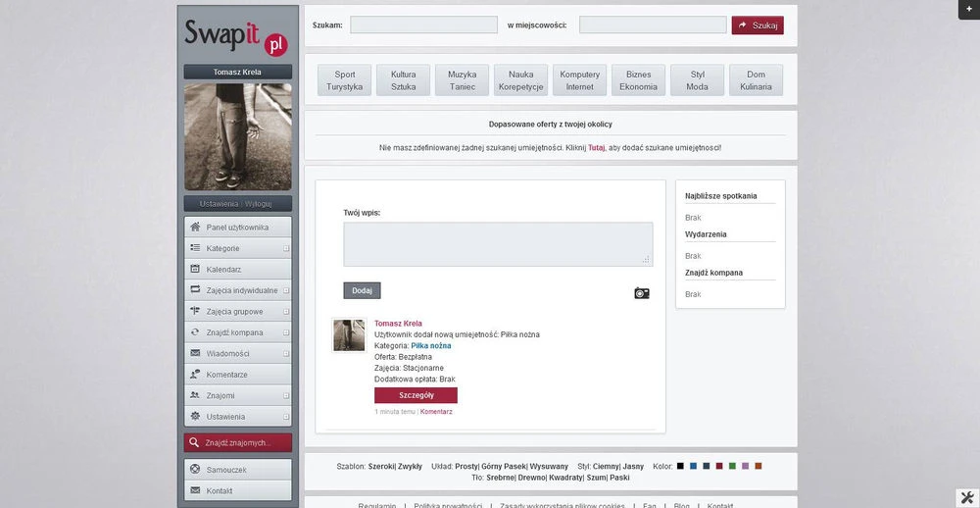Open the Komputery Internet category
This screenshot has height=508, width=980.
pyautogui.click(x=579, y=80)
